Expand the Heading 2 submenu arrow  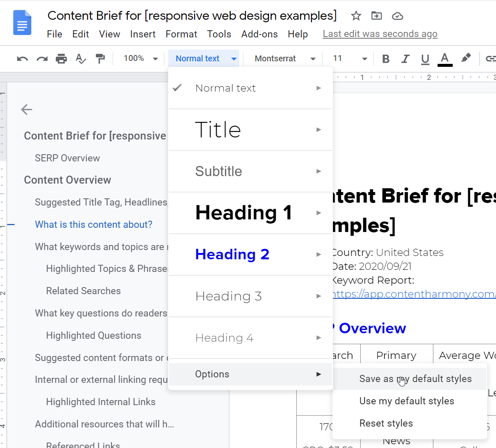pyautogui.click(x=319, y=255)
